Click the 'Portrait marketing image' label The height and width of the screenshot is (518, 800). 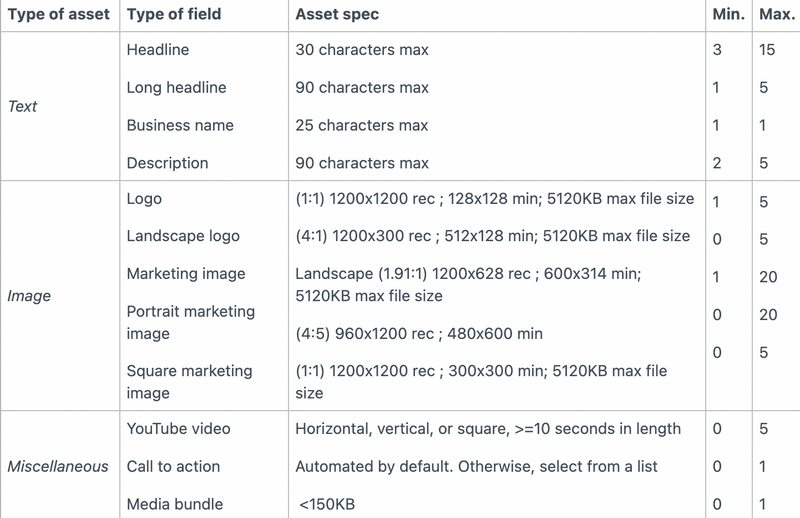pyautogui.click(x=191, y=322)
